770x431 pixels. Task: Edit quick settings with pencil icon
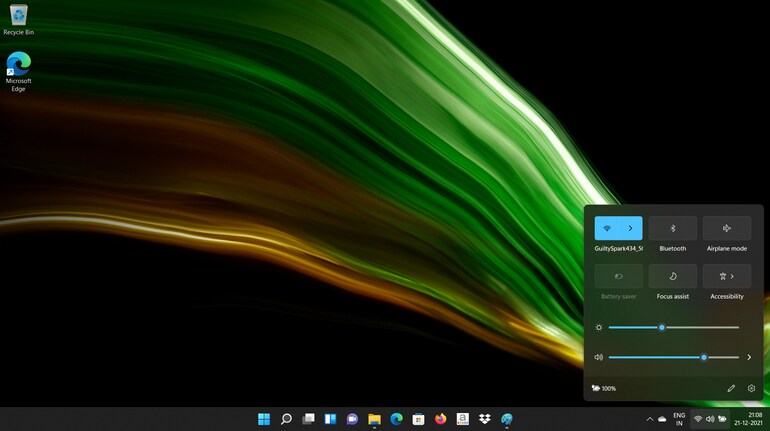731,388
